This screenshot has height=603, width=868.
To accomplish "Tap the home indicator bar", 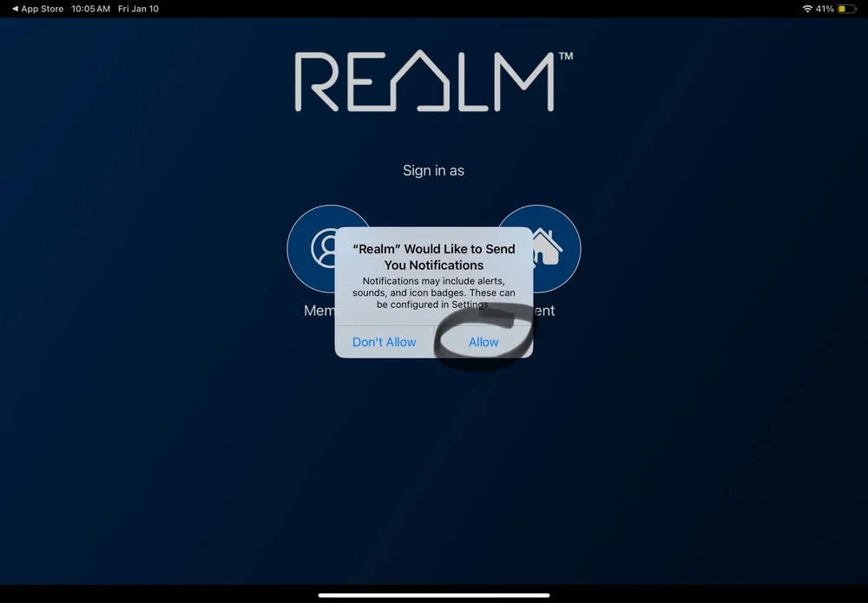I will (x=434, y=595).
